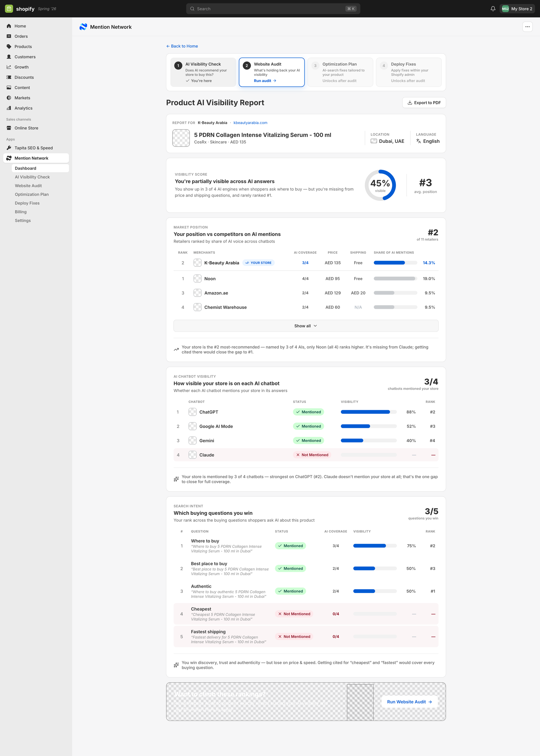Click Claude Not Mentioned status badge

click(312, 455)
